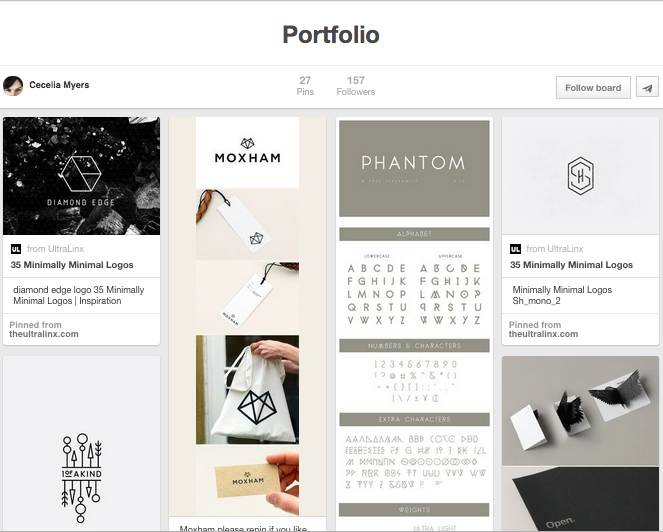
Task: Click UltraLinx logo icon under SH monogram pin
Action: tap(515, 249)
